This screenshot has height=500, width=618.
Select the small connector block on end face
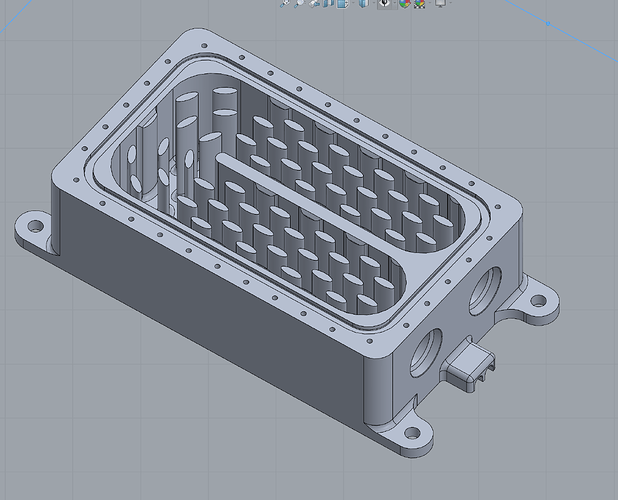click(469, 365)
